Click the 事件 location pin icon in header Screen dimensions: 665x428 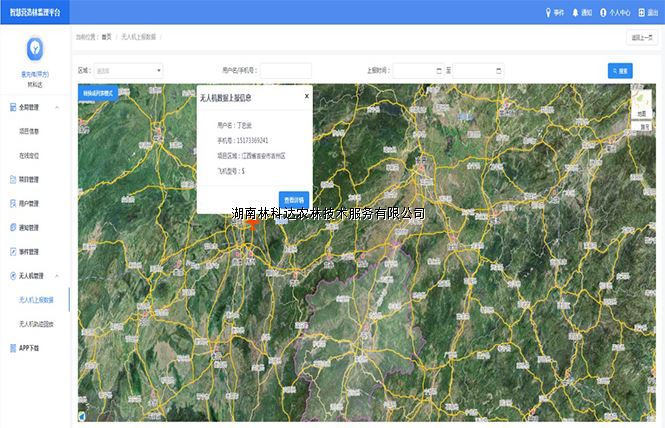click(547, 12)
